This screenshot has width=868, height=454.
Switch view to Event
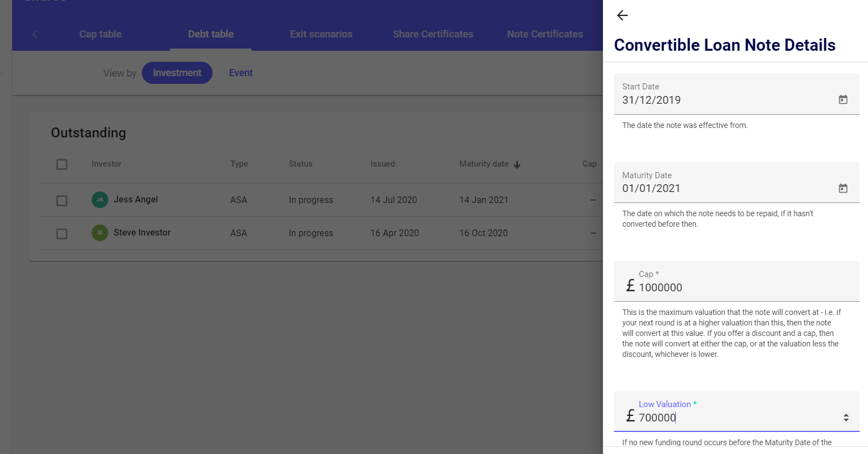[241, 73]
